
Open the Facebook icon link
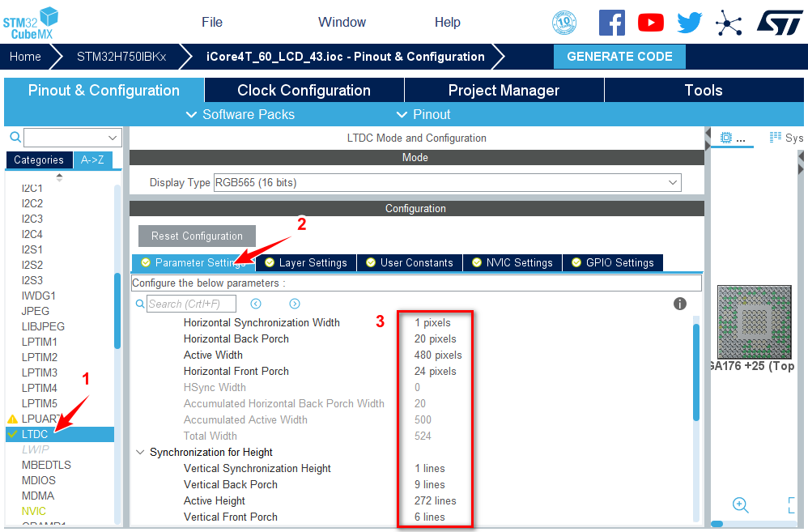[612, 22]
